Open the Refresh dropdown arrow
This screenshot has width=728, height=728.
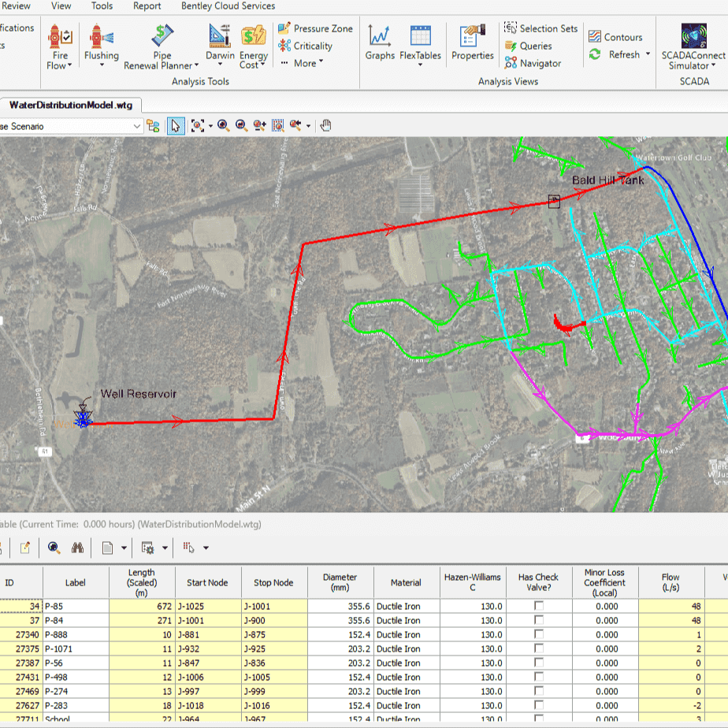coord(648,54)
